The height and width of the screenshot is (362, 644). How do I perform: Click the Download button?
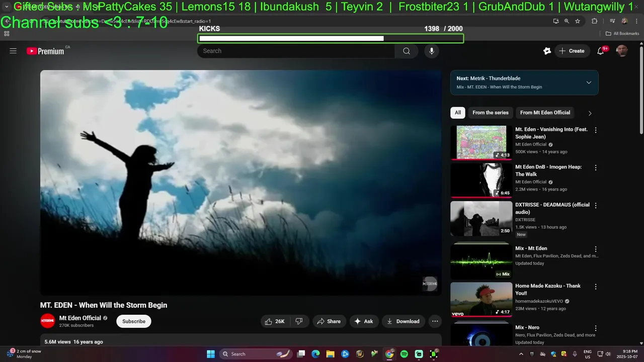404,321
